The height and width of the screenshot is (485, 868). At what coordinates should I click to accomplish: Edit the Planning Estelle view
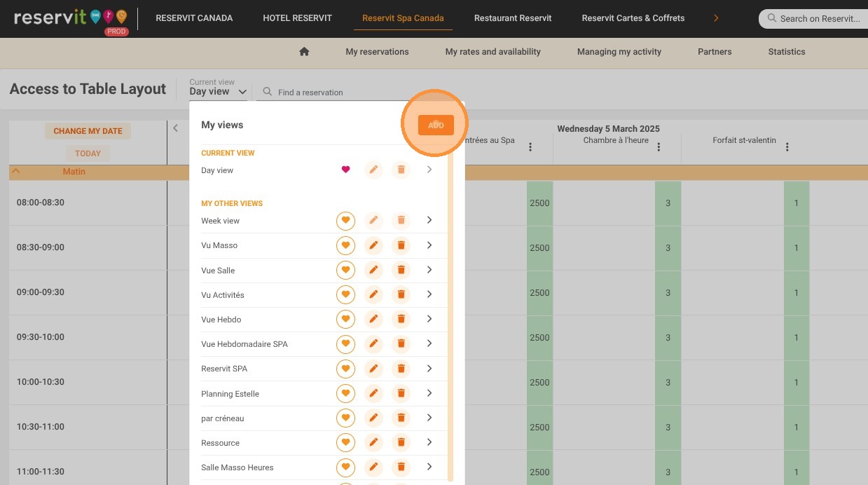374,393
